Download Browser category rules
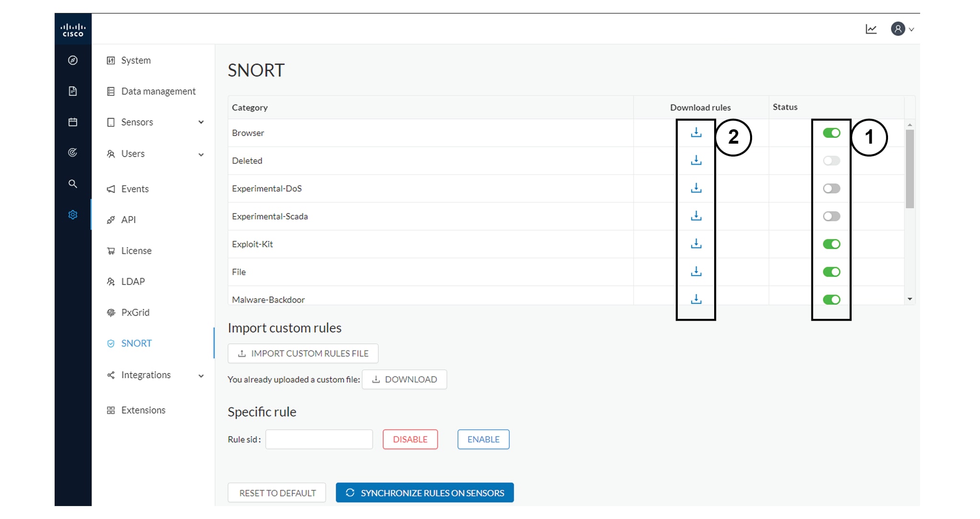This screenshot has width=980, height=519. [696, 133]
